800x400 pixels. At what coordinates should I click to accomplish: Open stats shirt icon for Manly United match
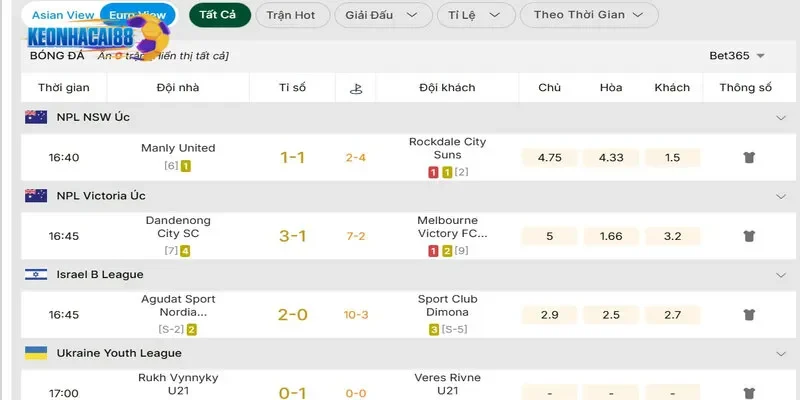click(x=748, y=158)
